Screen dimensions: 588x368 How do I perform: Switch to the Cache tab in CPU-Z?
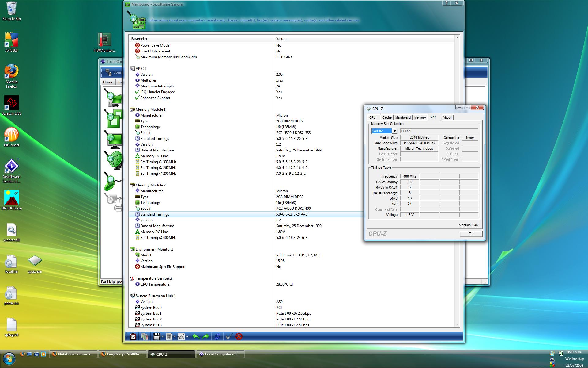point(387,117)
